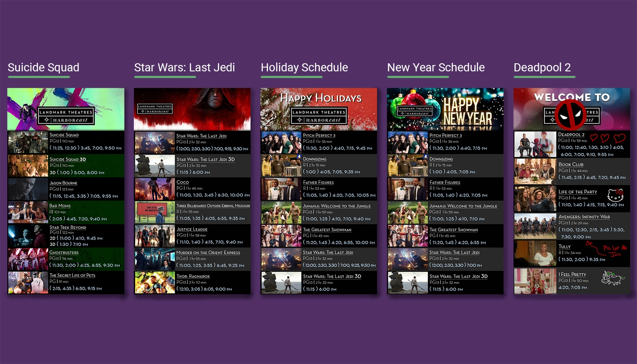Open the Holiday Schedule heading
This screenshot has height=364, width=637.
304,68
